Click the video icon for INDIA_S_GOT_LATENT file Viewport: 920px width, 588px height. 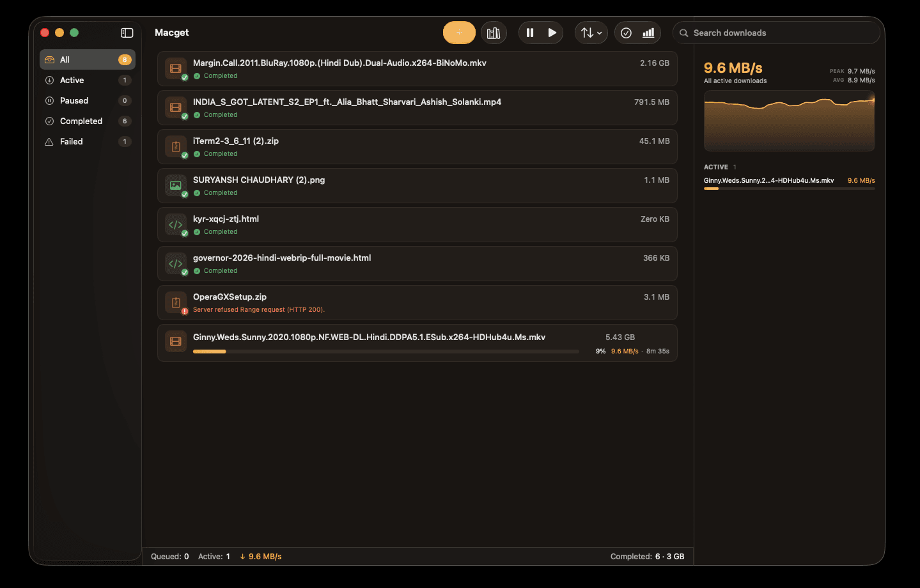tap(176, 107)
